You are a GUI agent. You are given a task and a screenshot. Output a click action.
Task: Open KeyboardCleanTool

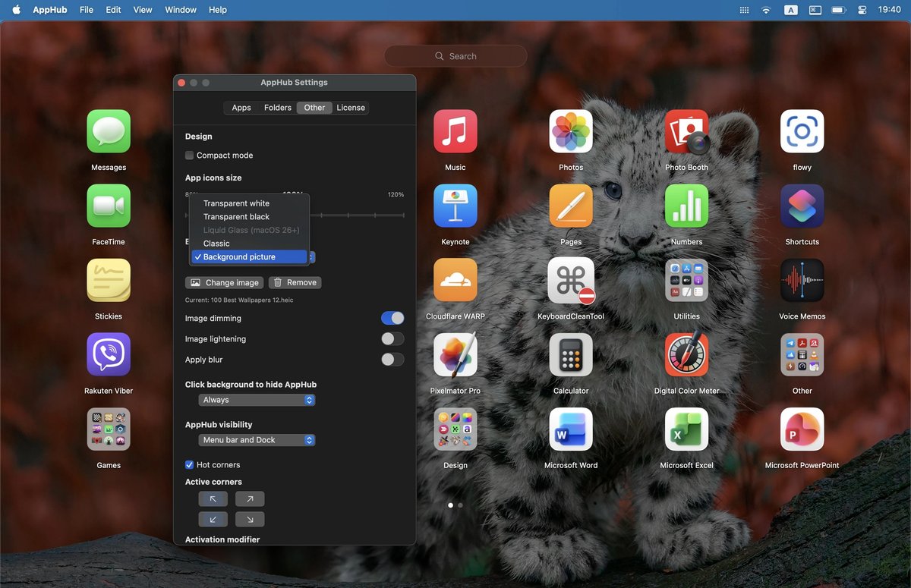(571, 280)
